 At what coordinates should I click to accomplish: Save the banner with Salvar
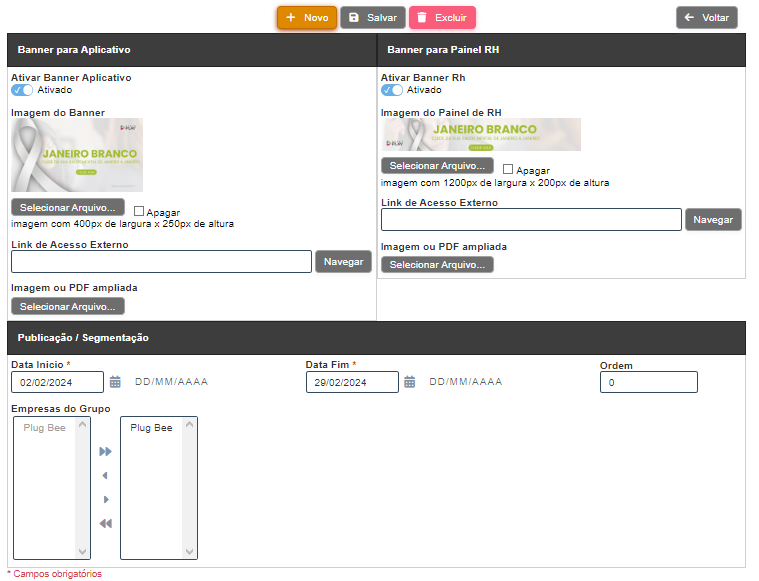(372, 18)
